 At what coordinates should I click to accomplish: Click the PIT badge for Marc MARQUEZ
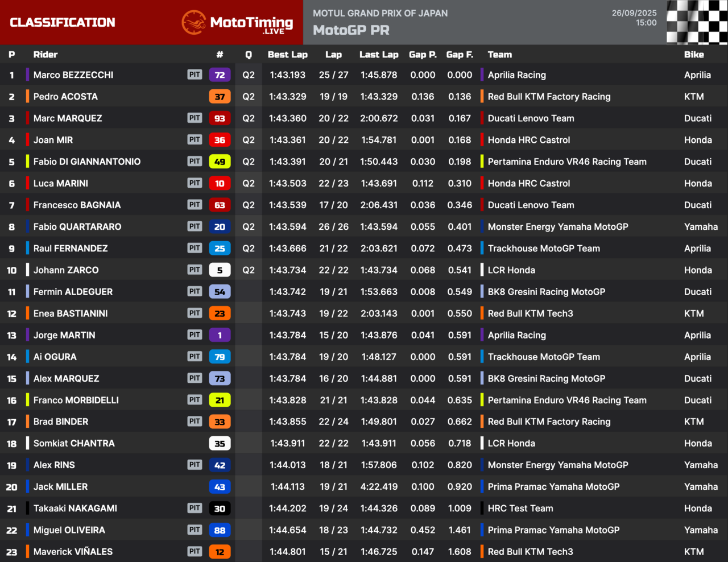[x=195, y=118]
